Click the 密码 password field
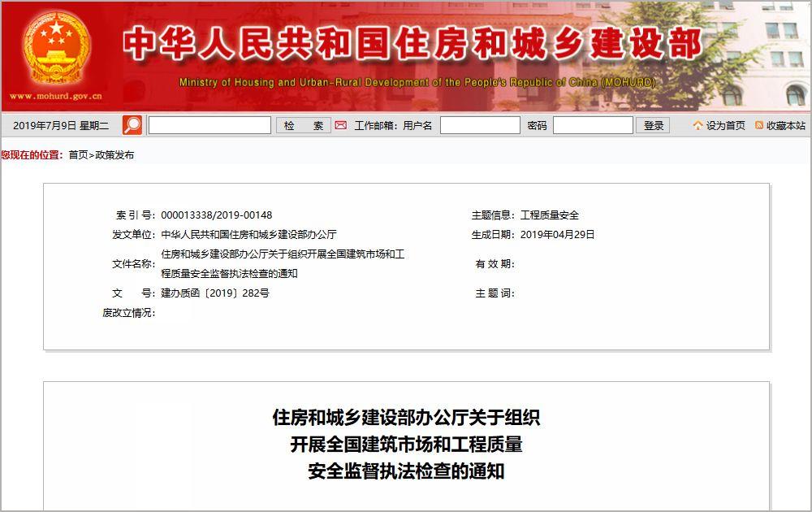Viewport: 812px width, 512px height. pos(594,124)
